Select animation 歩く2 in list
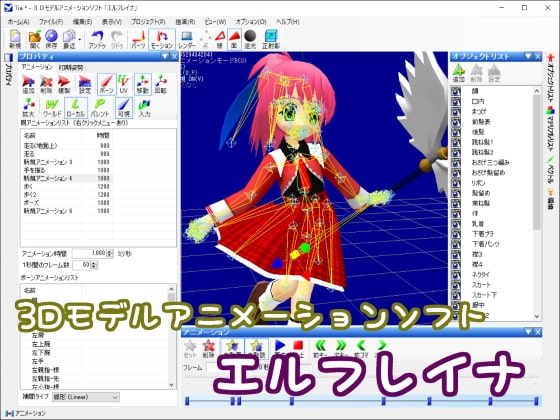The width and height of the screenshot is (560, 420). click(66, 195)
